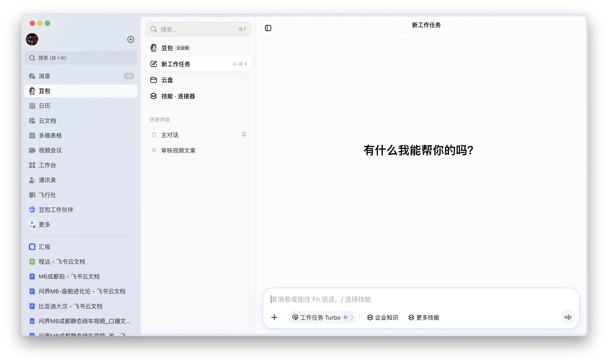
Task: Focus the 搜索 (⌘+K) search field
Action: coord(81,58)
